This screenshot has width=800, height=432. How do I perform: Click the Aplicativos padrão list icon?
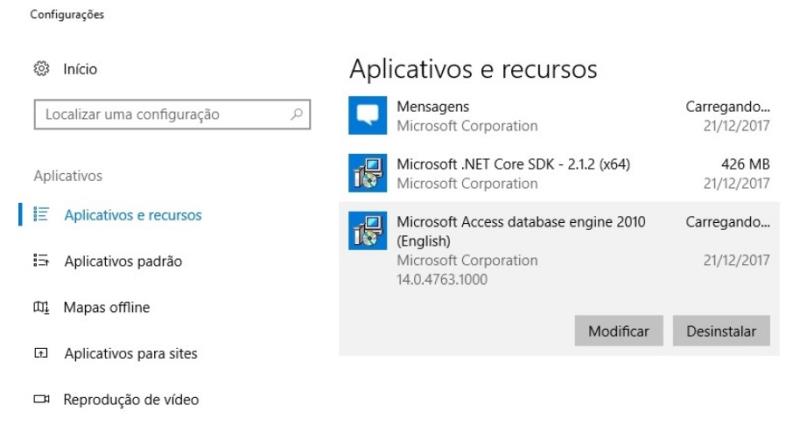coord(42,262)
